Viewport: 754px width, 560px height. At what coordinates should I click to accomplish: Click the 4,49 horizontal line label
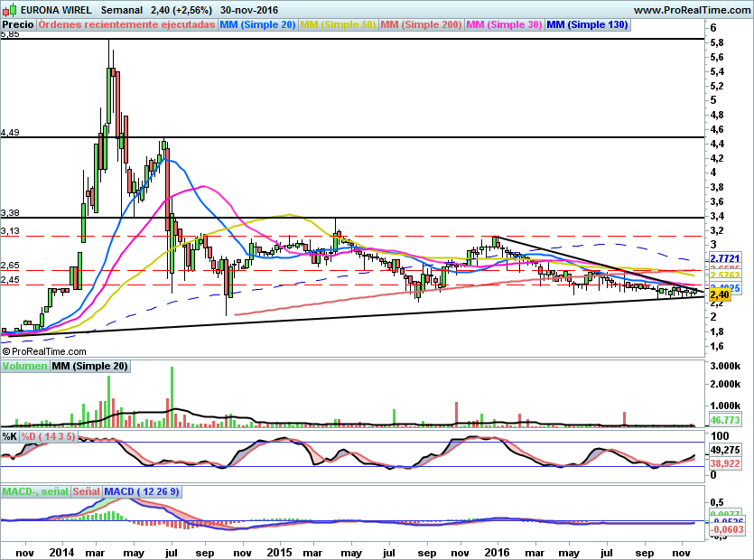(x=10, y=133)
